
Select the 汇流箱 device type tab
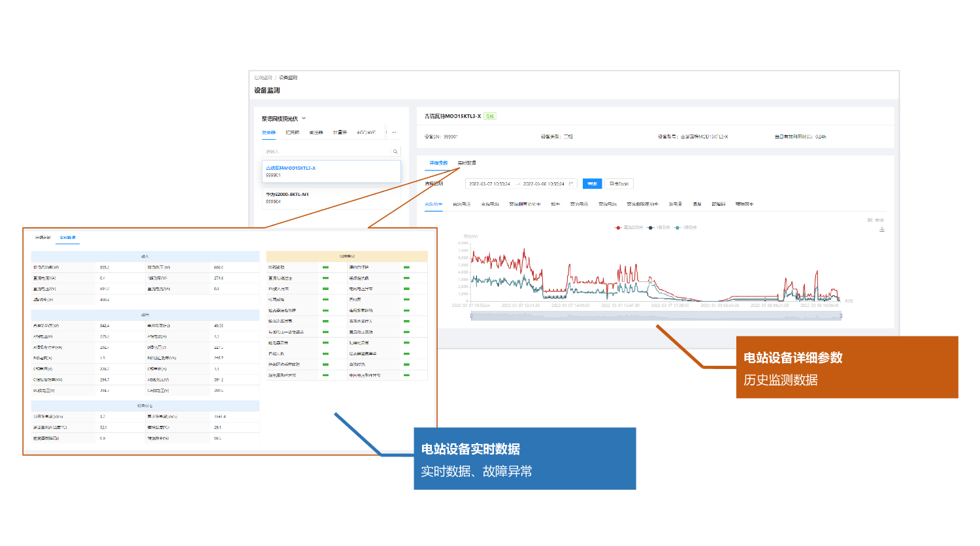pyautogui.click(x=292, y=133)
